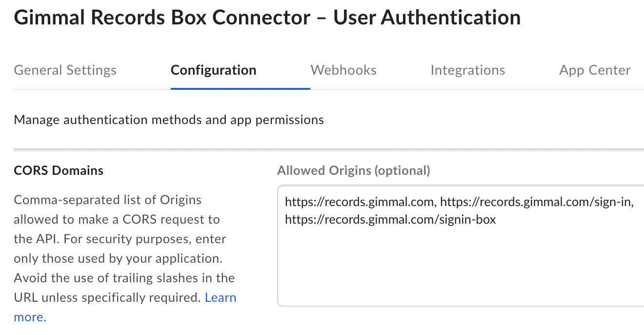This screenshot has height=335, width=644.
Task: Click the Gimmal Records Box Connector page title
Action: [268, 17]
